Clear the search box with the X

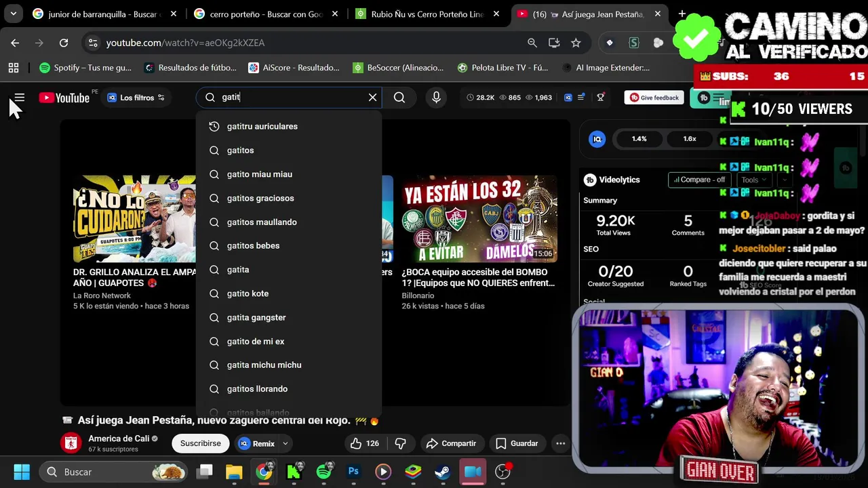click(372, 98)
